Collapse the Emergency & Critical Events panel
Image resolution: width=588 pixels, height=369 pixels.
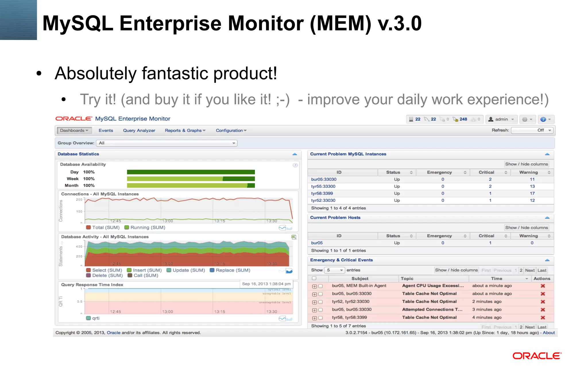click(x=547, y=260)
